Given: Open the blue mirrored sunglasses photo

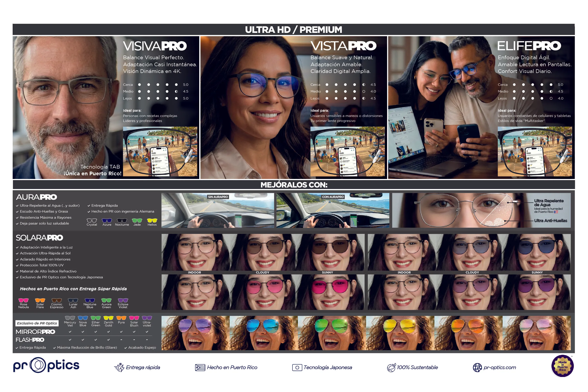Looking at the screenshot, I should 264,333.
